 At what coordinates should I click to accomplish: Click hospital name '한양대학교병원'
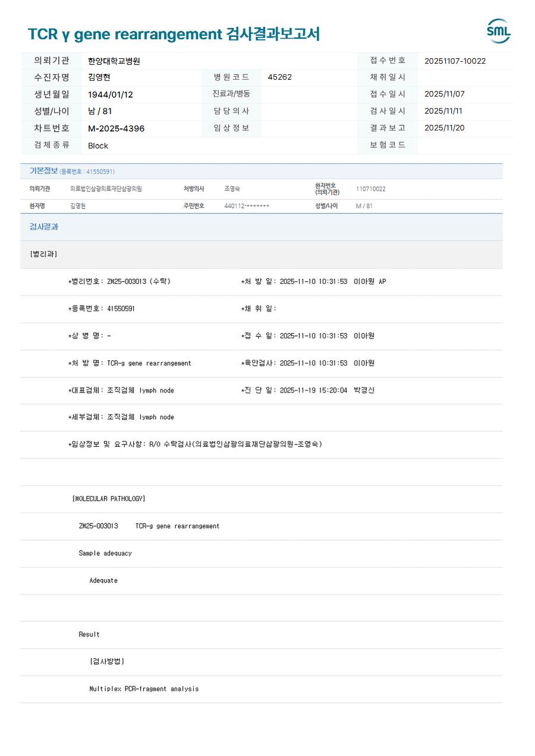coord(114,61)
